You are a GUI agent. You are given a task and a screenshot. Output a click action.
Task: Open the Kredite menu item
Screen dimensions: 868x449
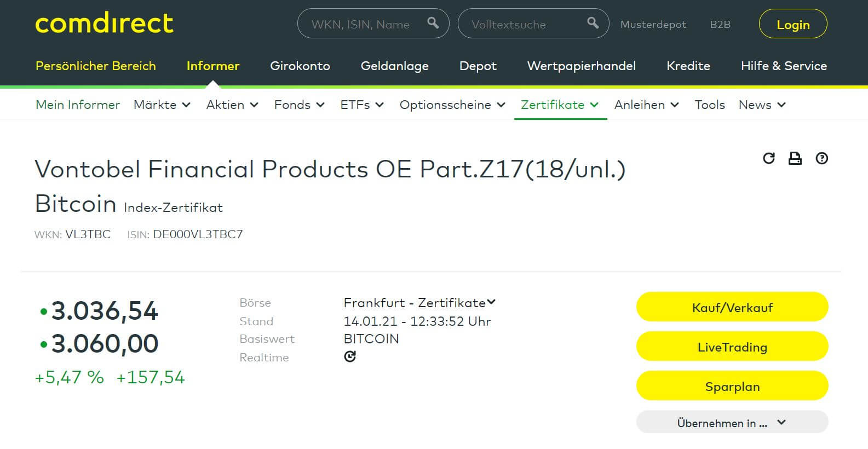pyautogui.click(x=688, y=66)
